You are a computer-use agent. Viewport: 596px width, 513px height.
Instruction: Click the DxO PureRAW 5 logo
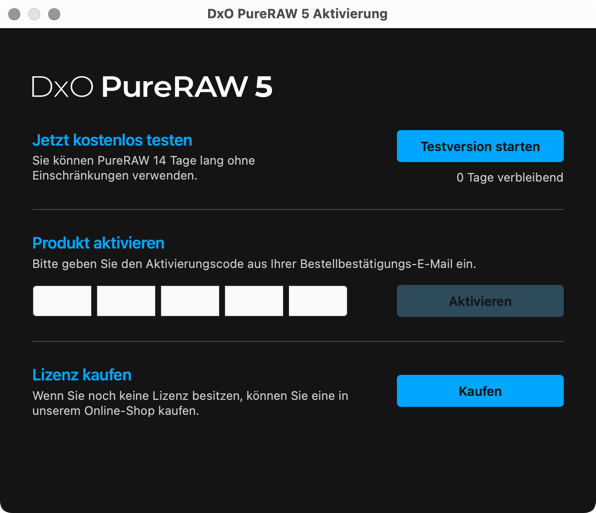(x=152, y=87)
